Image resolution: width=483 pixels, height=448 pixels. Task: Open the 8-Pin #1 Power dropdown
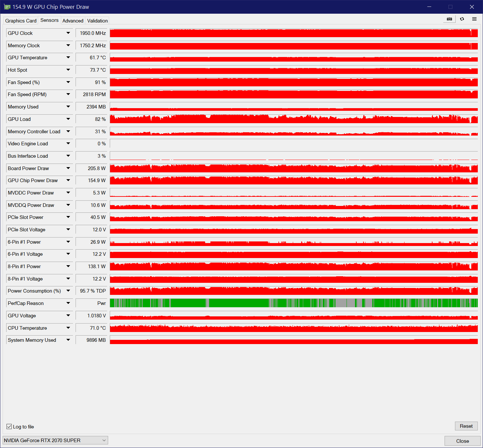pyautogui.click(x=68, y=267)
